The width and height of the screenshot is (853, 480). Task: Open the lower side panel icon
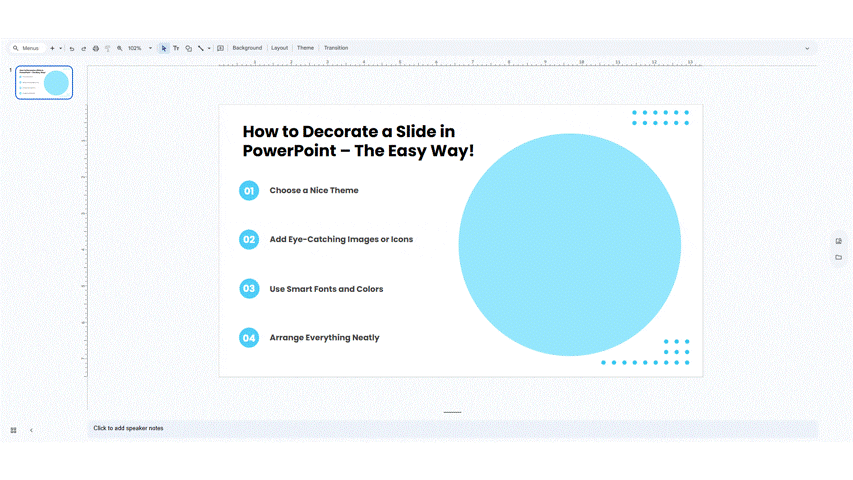tap(838, 257)
